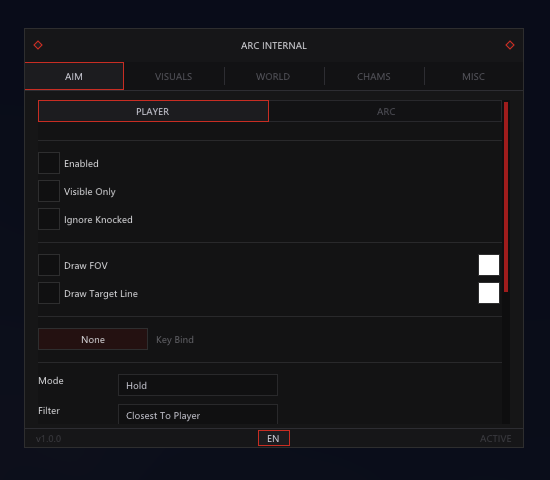Screen dimensions: 550x480
Task: Click the left red diamond icon
Action: [x=38, y=45]
